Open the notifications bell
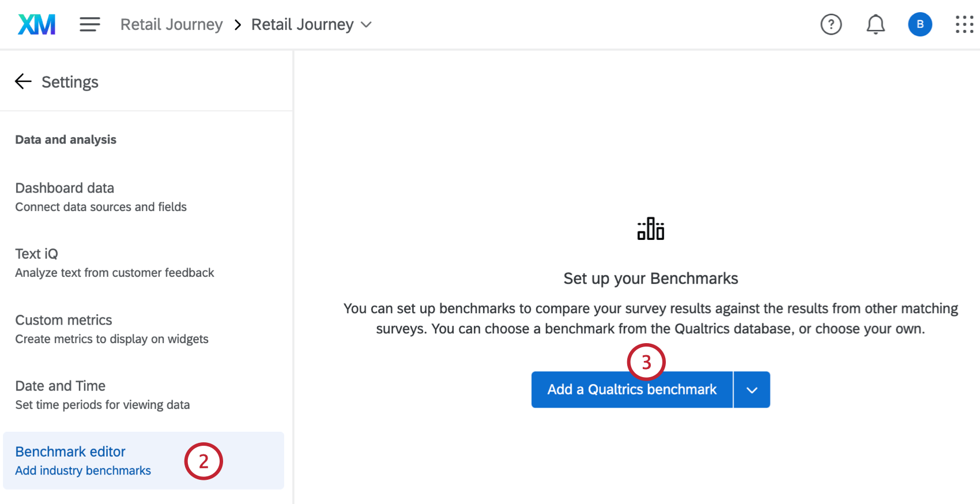Screen dimensions: 980x504 pos(875,24)
